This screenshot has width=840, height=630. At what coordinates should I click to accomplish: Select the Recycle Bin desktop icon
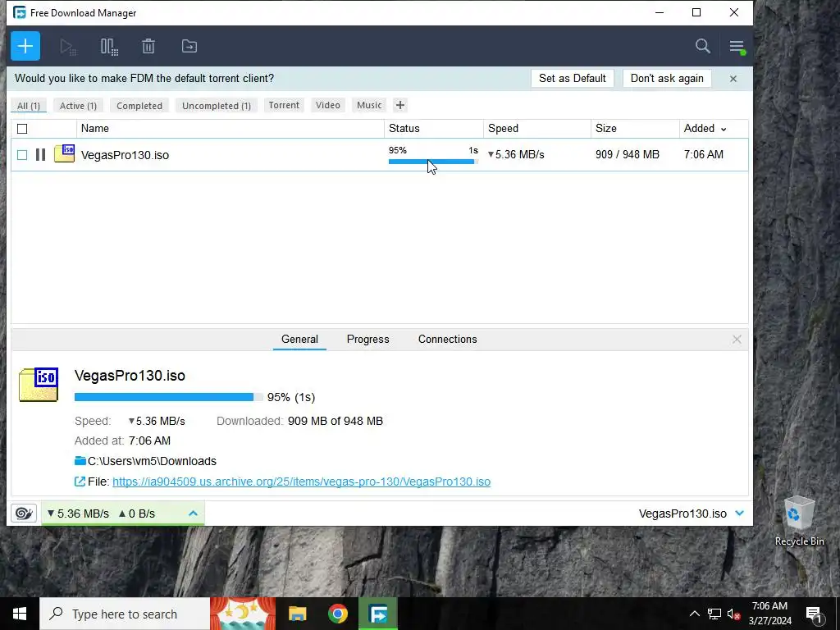tap(799, 521)
